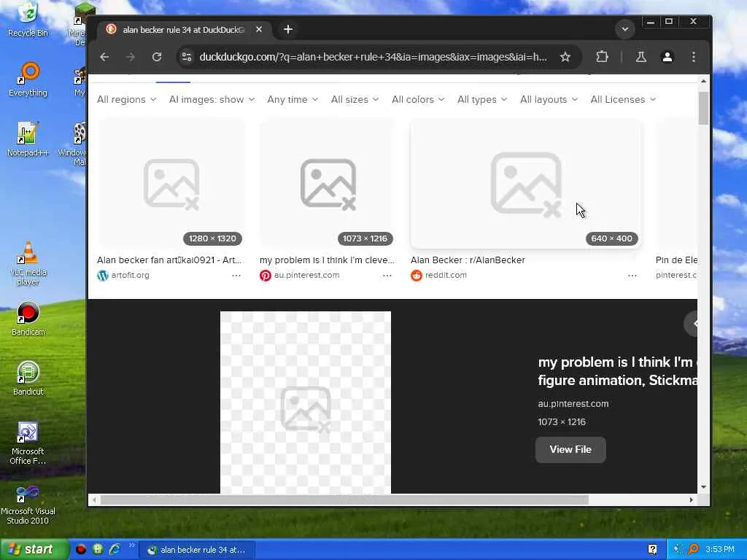Screen dimensions: 747x560
Task: View site information icon in address bar
Action: click(187, 57)
